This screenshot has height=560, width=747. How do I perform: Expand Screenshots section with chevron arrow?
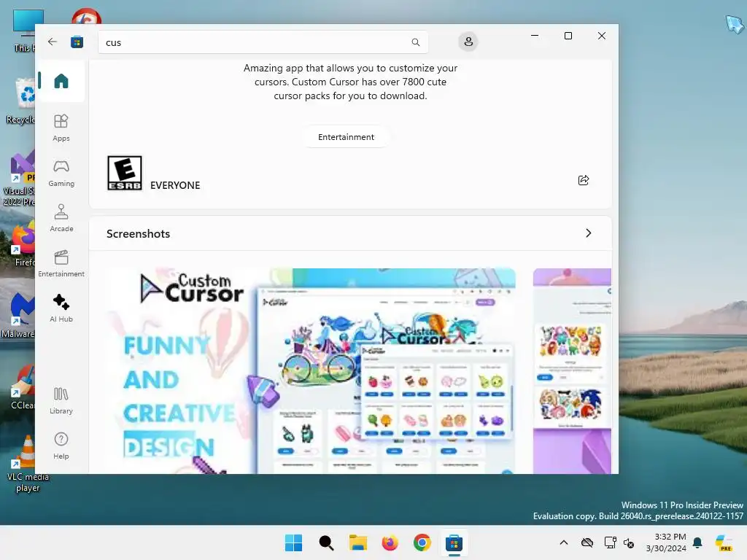tap(589, 233)
